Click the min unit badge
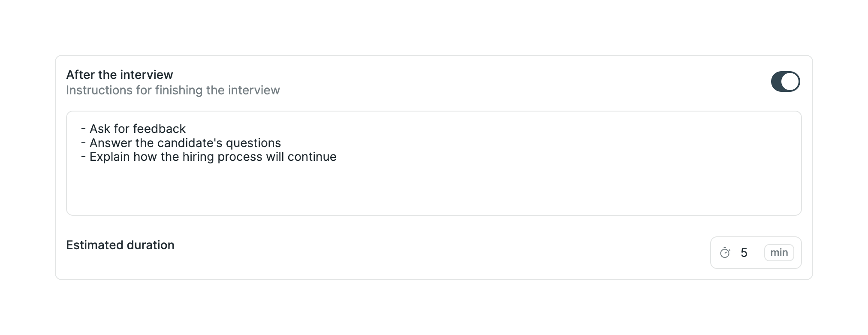This screenshot has height=335, width=868. (x=779, y=253)
